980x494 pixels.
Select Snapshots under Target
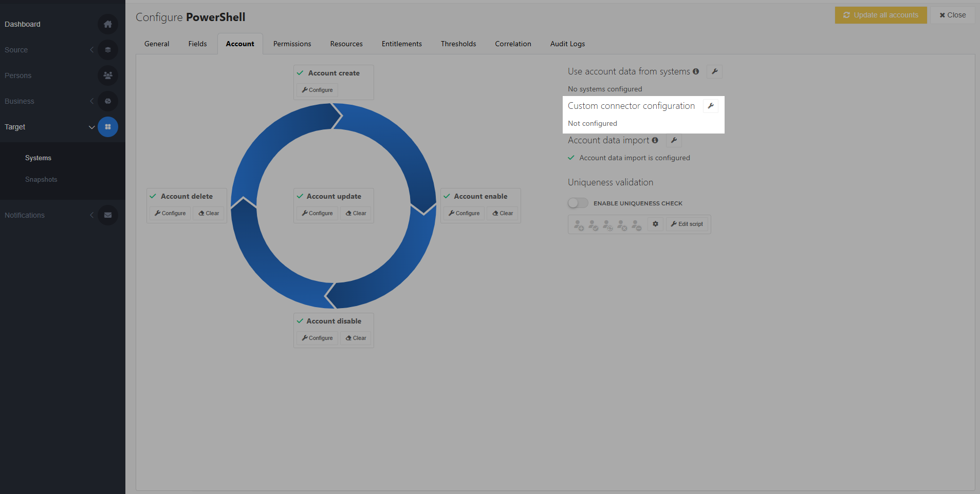click(x=41, y=179)
